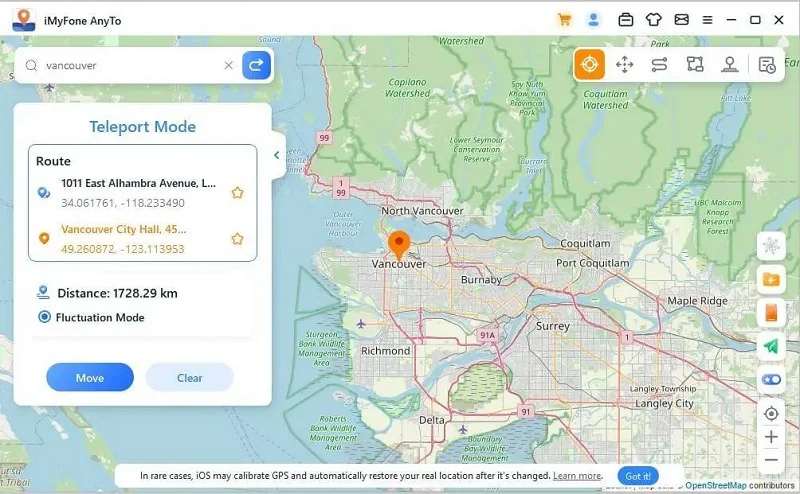
Task: Click the t-shirt skin icon
Action: click(654, 20)
